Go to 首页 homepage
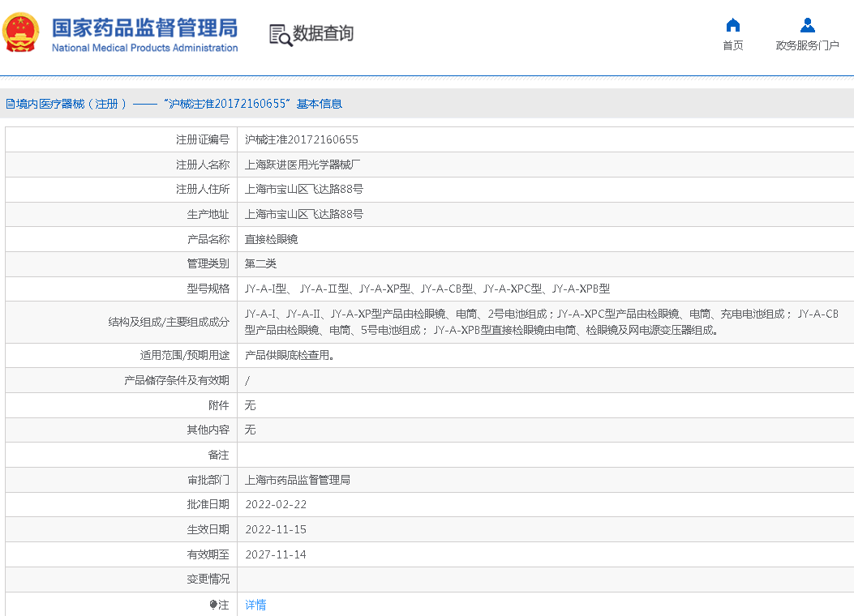 coord(732,44)
